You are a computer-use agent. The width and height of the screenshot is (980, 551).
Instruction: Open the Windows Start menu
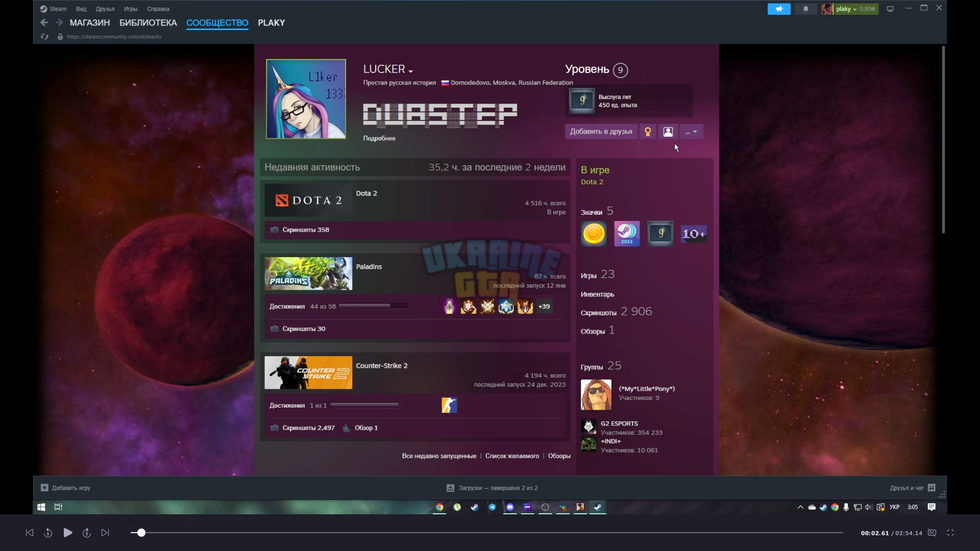(x=41, y=507)
